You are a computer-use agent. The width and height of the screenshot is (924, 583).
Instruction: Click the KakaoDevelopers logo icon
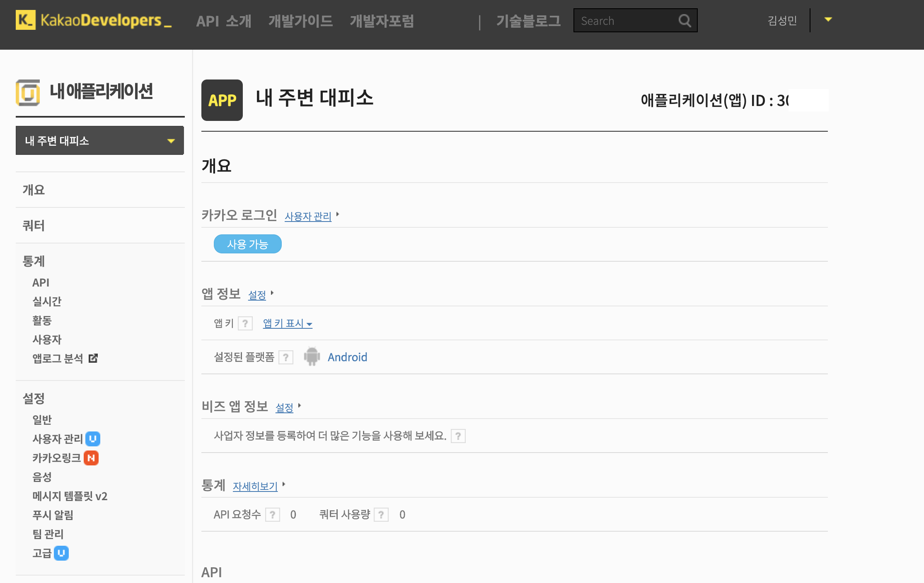25,20
